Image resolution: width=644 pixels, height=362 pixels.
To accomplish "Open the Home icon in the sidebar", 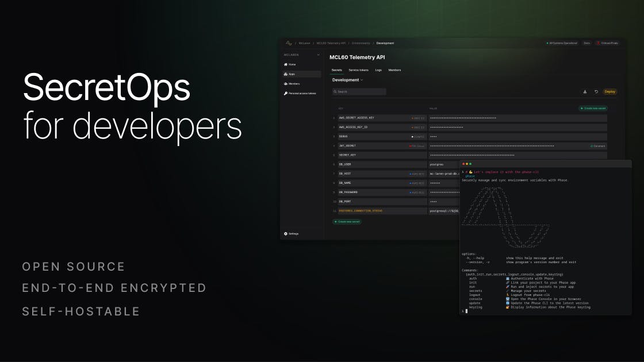I will click(x=285, y=64).
